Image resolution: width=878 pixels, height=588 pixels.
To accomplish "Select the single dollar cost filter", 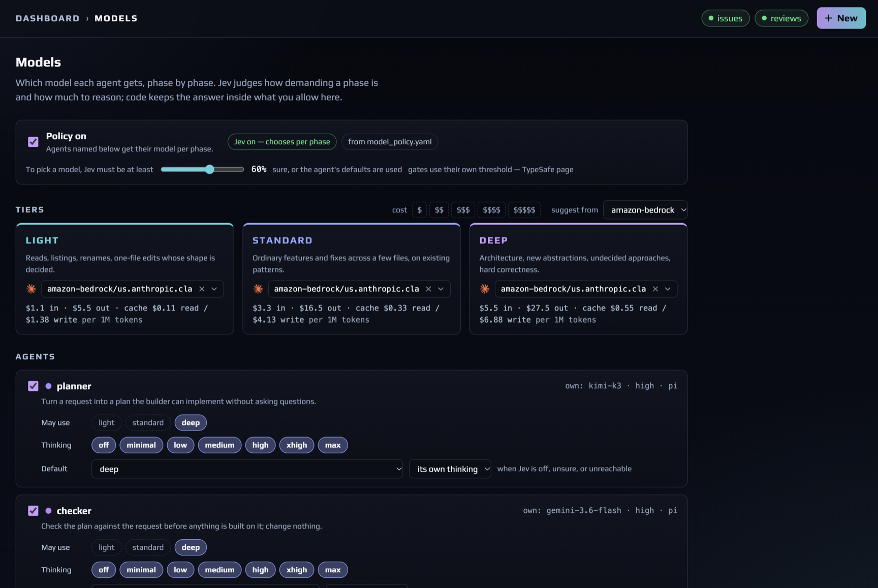I will pyautogui.click(x=419, y=210).
